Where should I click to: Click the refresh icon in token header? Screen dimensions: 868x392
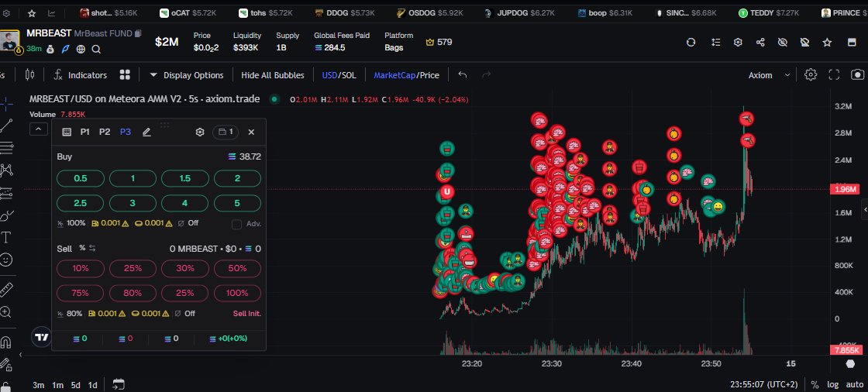(x=691, y=42)
